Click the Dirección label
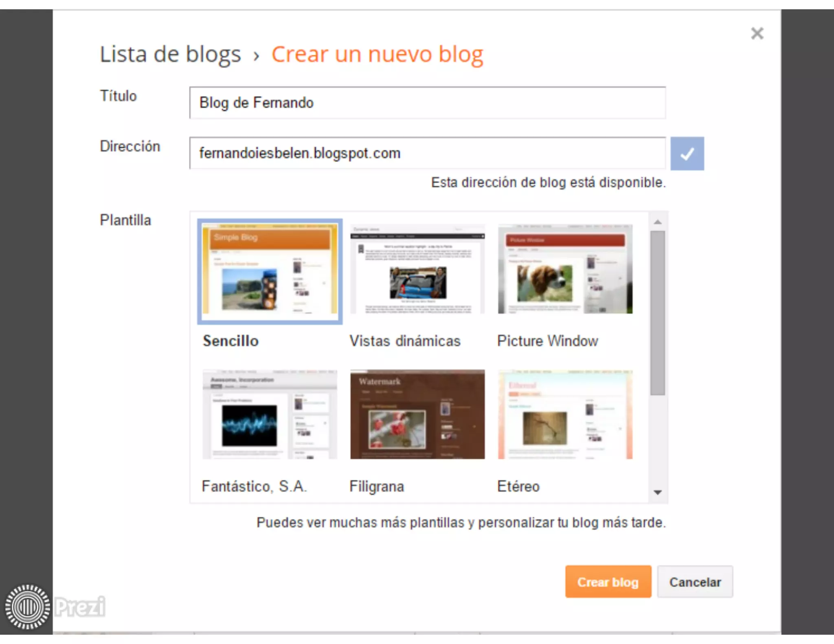 (x=130, y=146)
